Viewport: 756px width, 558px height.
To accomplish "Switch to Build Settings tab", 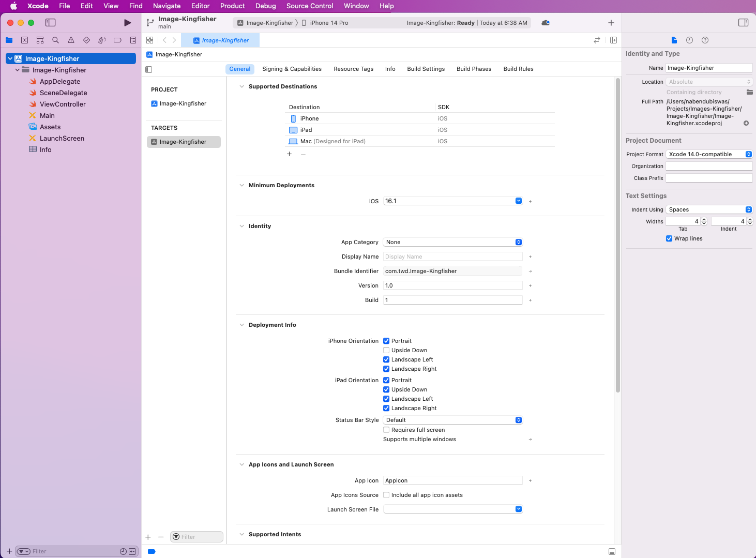I will pos(426,69).
